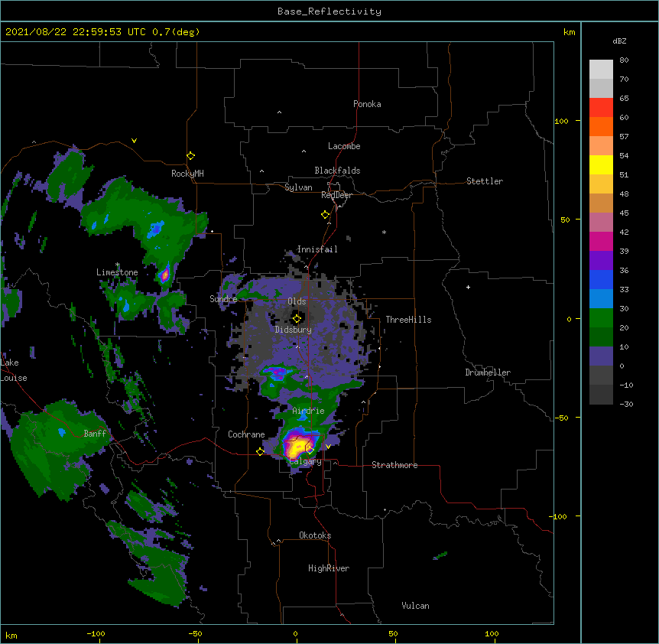Image resolution: width=659 pixels, height=644 pixels.
Task: Click the yellow diamond marker inside the Calgary storm
Action: coord(310,450)
